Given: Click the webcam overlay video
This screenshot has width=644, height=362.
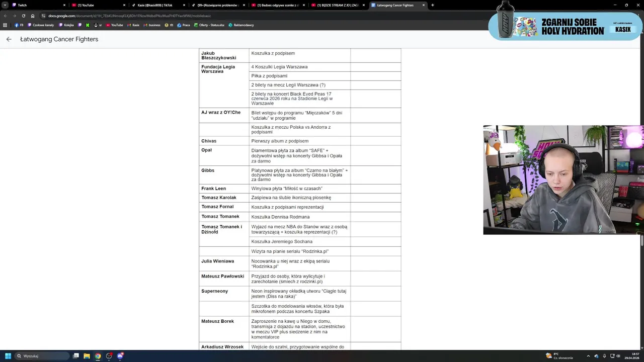Looking at the screenshot, I should [563, 180].
